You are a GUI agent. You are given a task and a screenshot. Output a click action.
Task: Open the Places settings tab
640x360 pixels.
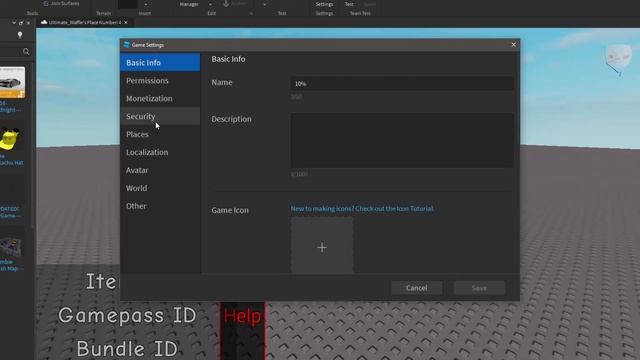tap(160, 134)
